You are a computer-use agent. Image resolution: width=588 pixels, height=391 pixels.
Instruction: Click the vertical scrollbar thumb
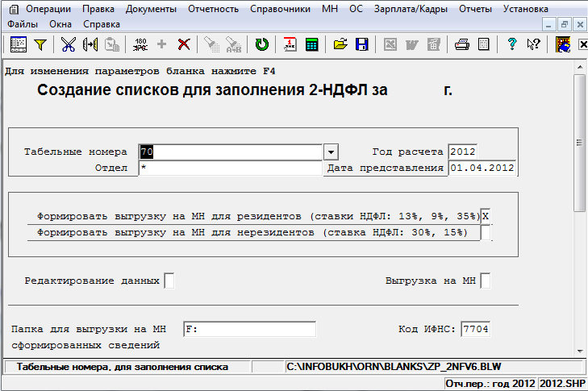click(580, 143)
